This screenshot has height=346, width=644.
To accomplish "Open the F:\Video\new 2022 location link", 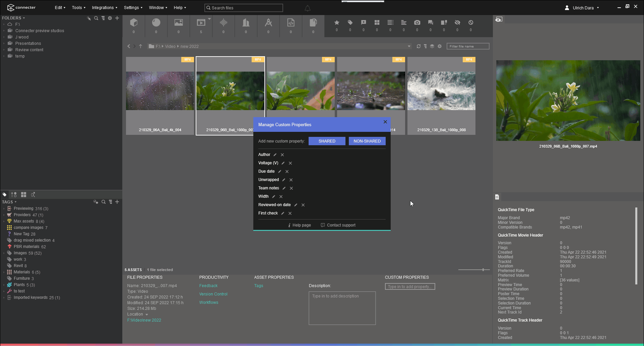I will [x=144, y=320].
